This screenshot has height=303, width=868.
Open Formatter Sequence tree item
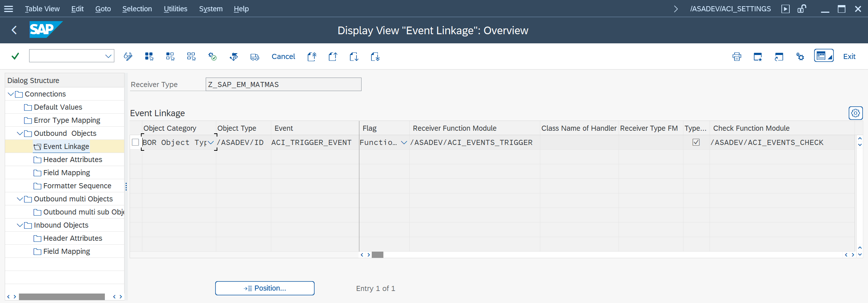(77, 186)
